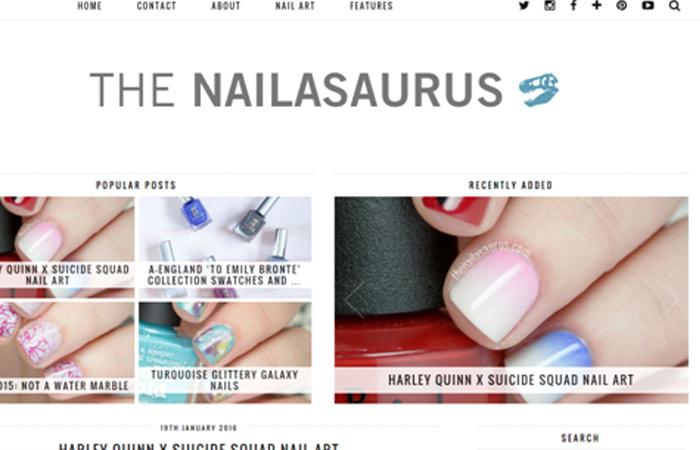Open Not A Water Marble post thumbnail
Image resolution: width=700 pixels, height=450 pixels.
point(67,353)
